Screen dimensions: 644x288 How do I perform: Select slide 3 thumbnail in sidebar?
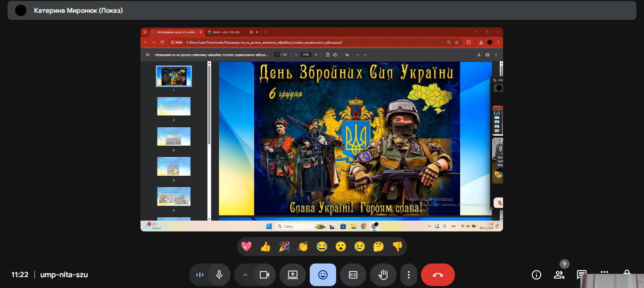tap(173, 136)
